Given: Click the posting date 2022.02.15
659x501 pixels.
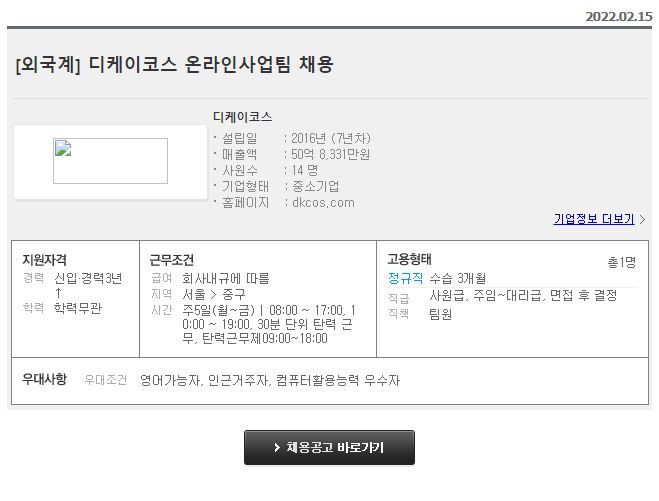Looking at the screenshot, I should point(618,16).
